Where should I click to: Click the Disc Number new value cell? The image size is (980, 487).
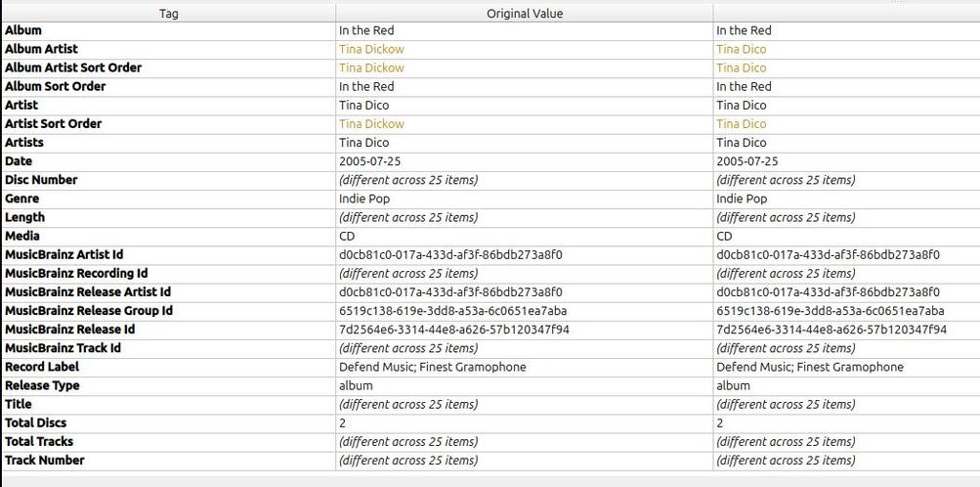pyautogui.click(x=785, y=180)
